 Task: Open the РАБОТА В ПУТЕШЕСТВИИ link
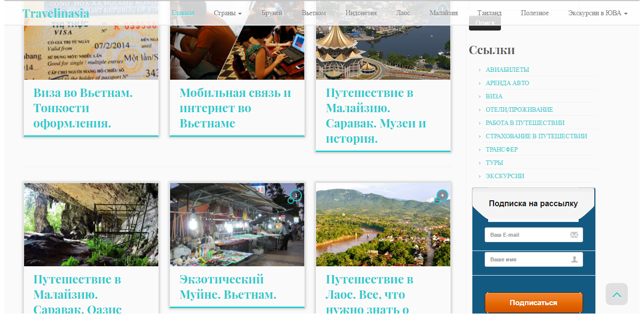(525, 123)
